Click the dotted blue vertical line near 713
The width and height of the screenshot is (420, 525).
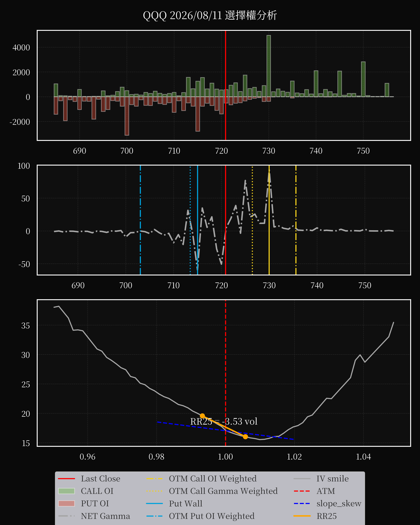click(190, 220)
